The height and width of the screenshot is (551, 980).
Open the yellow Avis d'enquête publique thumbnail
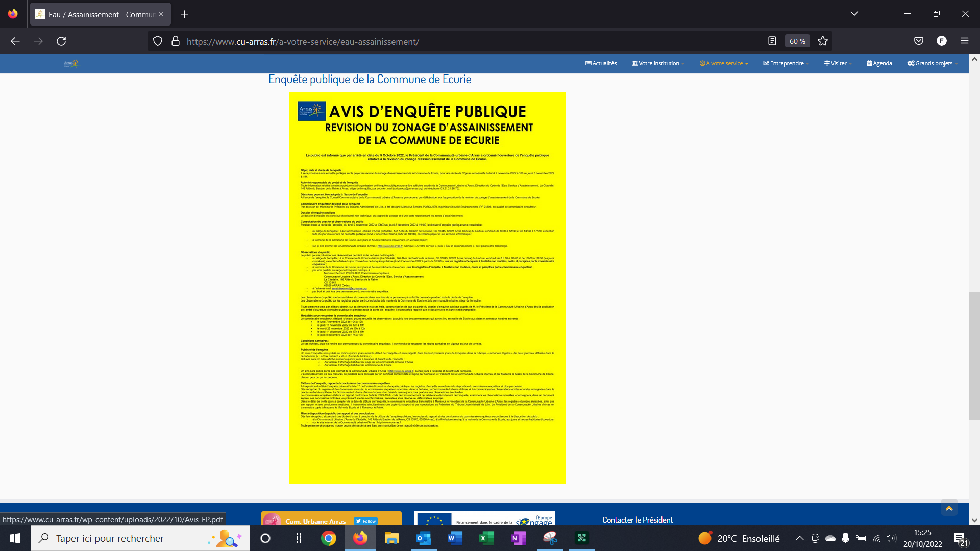click(x=427, y=287)
